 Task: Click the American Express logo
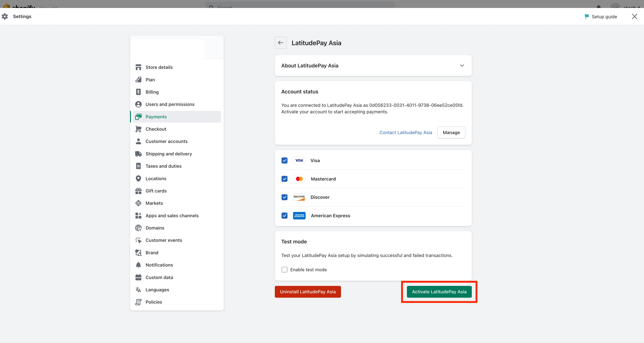[299, 215]
